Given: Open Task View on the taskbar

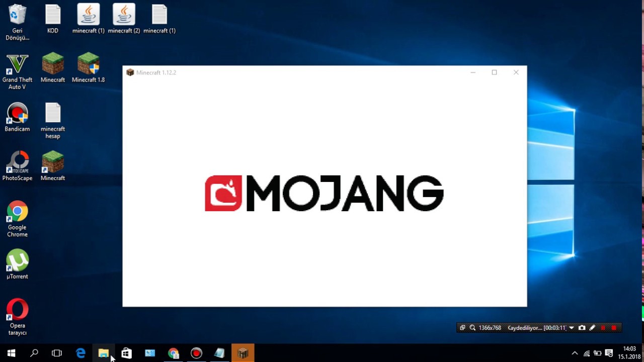Looking at the screenshot, I should pos(57,353).
